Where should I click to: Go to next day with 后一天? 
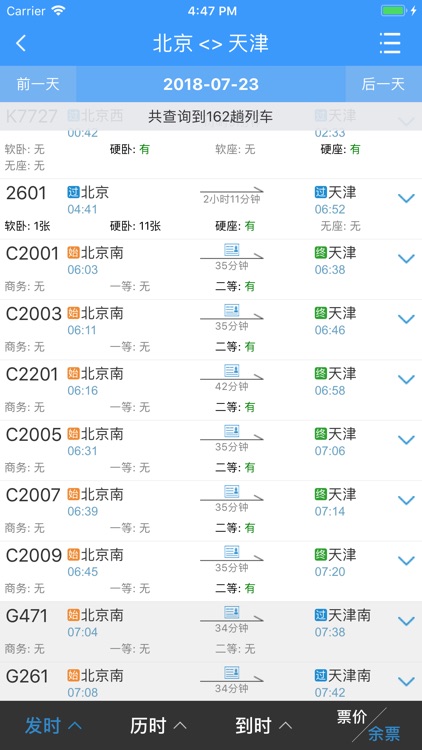[383, 84]
